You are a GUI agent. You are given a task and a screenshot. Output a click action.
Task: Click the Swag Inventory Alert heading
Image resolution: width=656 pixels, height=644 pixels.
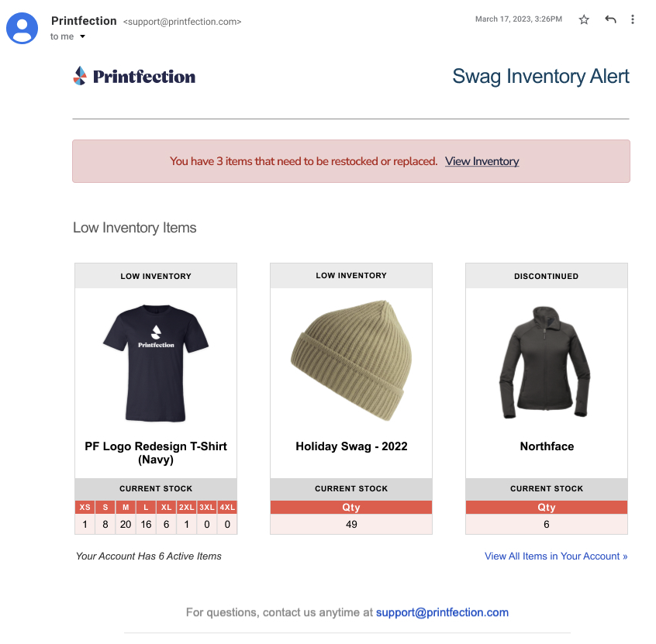[540, 77]
